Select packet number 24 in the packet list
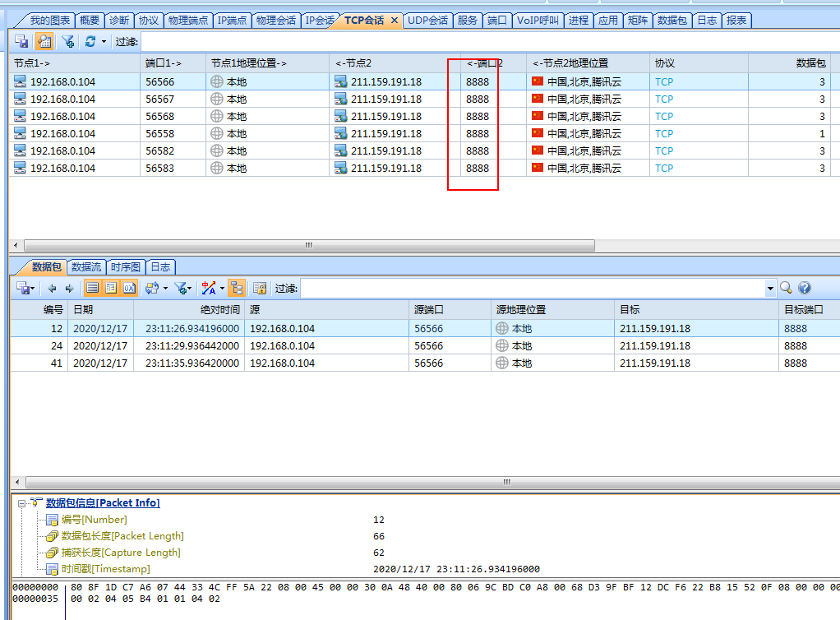This screenshot has width=840, height=620. (x=425, y=345)
